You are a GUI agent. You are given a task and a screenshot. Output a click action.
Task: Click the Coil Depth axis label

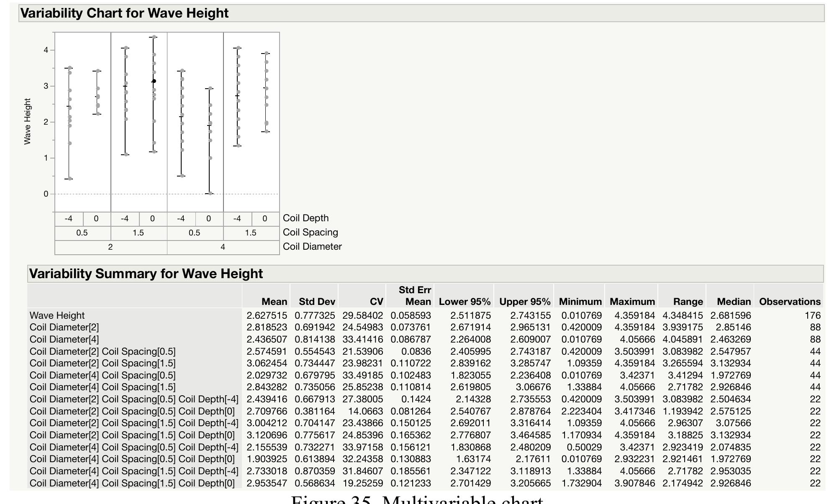click(x=306, y=217)
